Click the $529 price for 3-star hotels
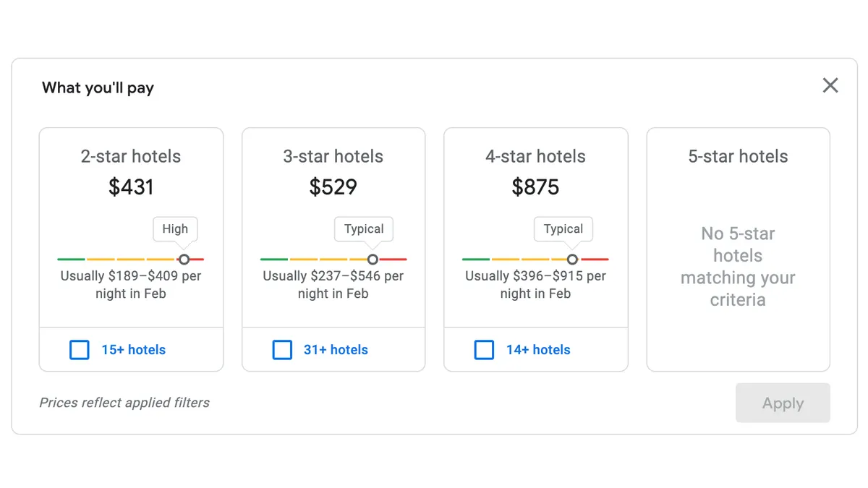This screenshot has width=868, height=488. (333, 187)
